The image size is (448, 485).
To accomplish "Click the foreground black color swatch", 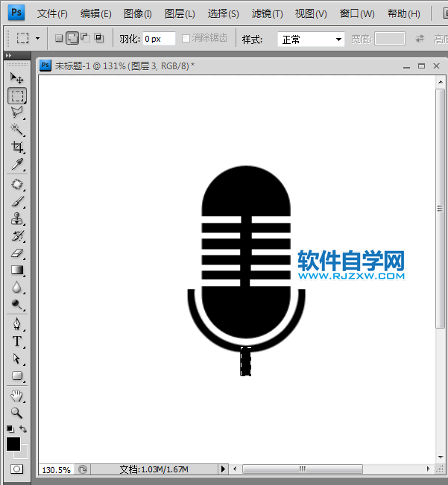I will pyautogui.click(x=13, y=444).
